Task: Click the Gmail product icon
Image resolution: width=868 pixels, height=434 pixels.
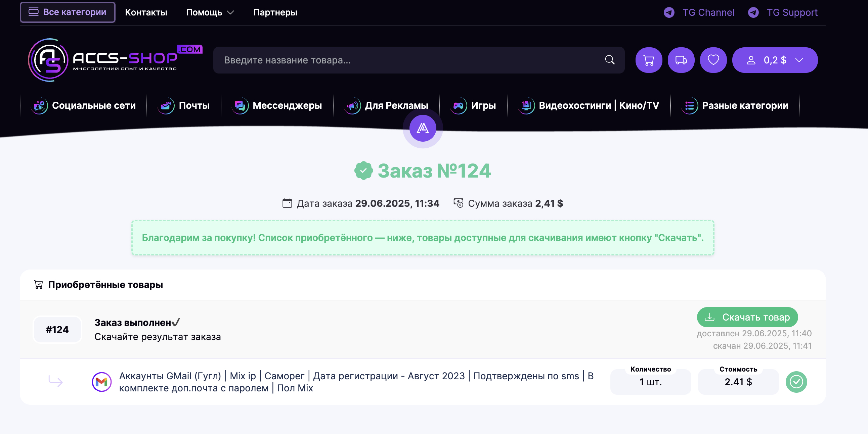Action: 101,382
